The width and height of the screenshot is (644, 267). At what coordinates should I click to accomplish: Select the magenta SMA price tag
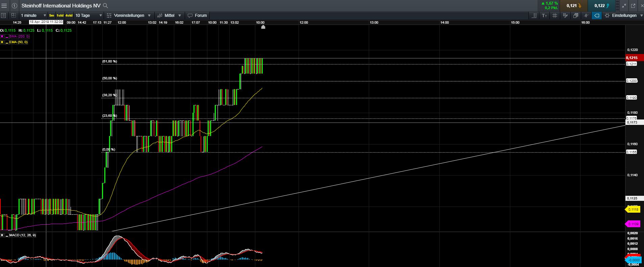point(633,224)
